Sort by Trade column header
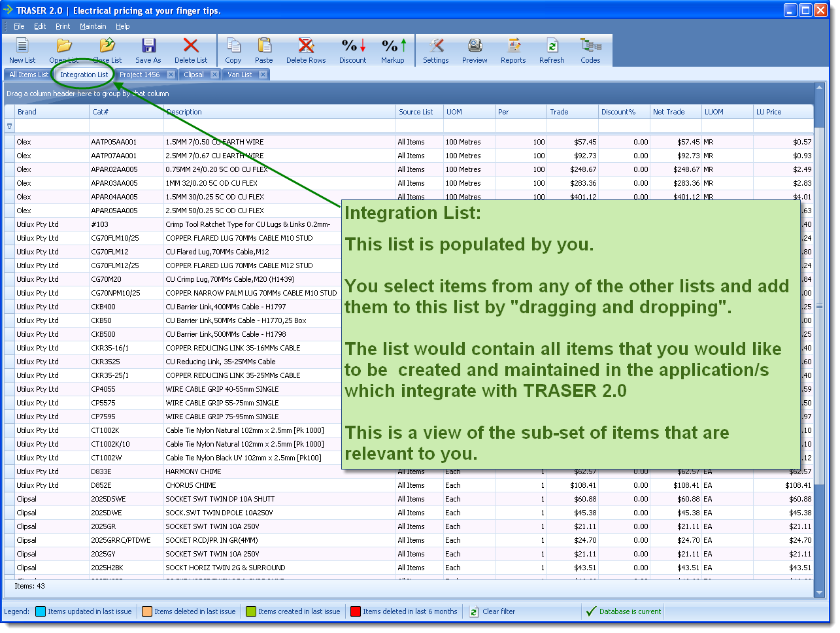 point(572,112)
